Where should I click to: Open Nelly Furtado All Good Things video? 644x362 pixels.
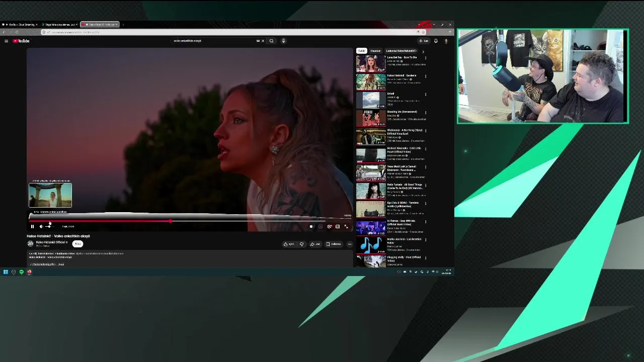[x=371, y=191]
